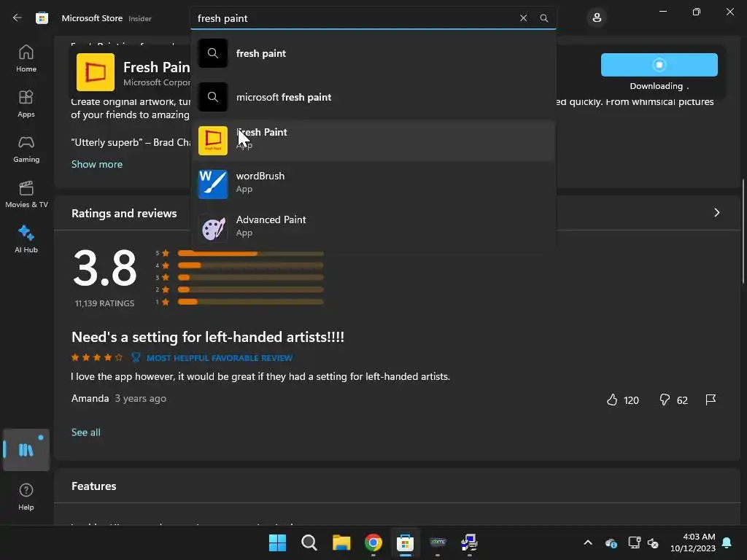Select 'fresh paint' search suggestion
This screenshot has width=747, height=560.
coord(373,53)
